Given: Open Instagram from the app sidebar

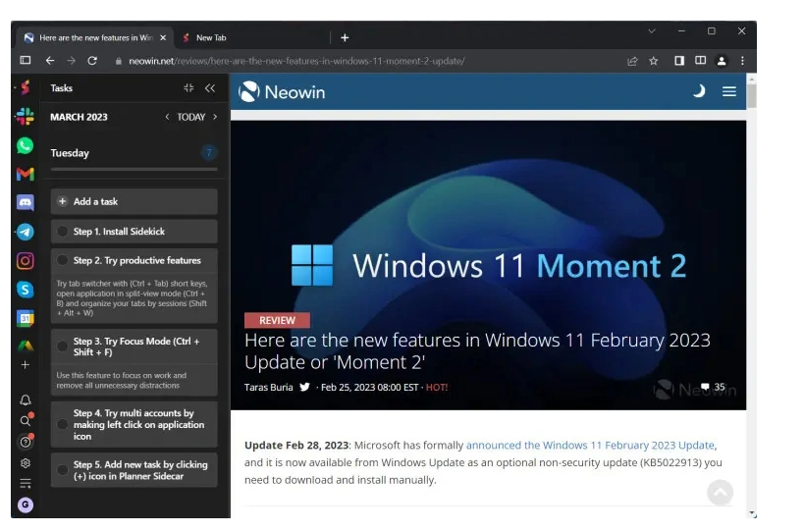Looking at the screenshot, I should pyautogui.click(x=26, y=261).
